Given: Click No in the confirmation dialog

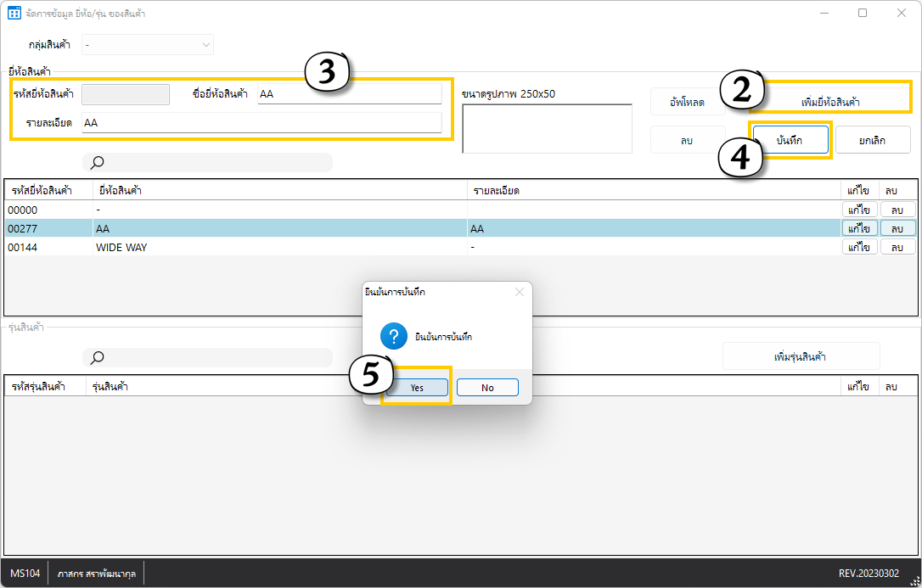Looking at the screenshot, I should (x=487, y=387).
